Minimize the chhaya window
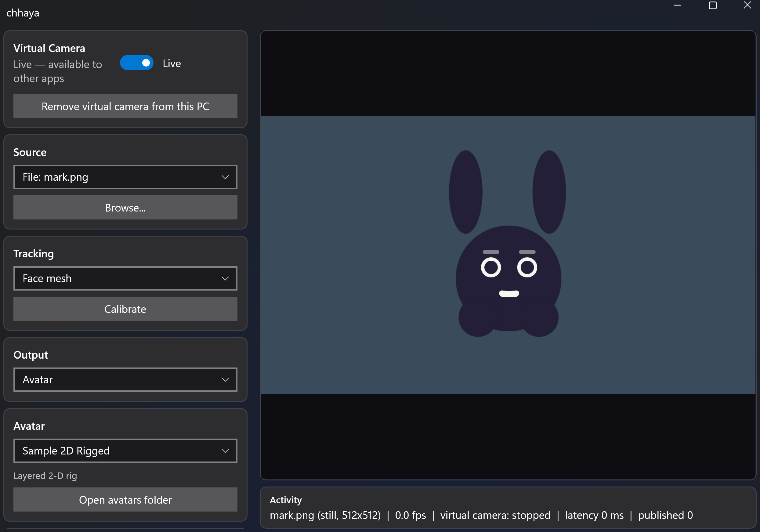Screen dimensions: 760x532 (x=677, y=5)
